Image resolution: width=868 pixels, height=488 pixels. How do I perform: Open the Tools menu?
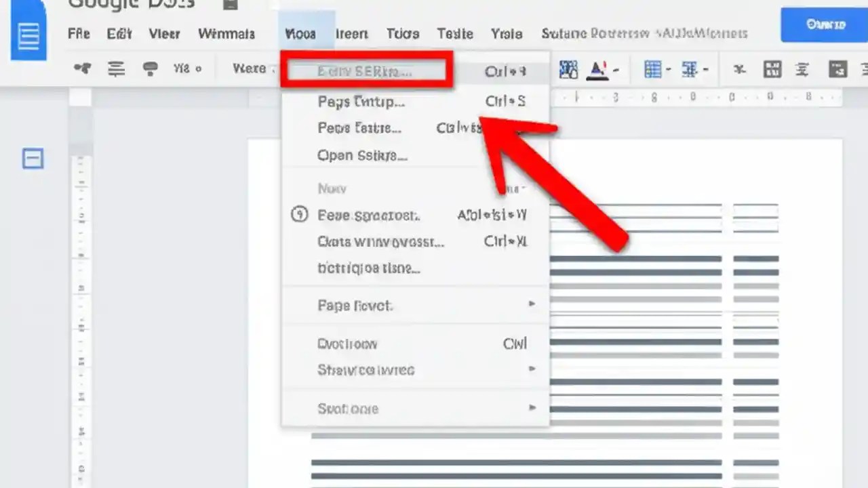click(x=402, y=33)
